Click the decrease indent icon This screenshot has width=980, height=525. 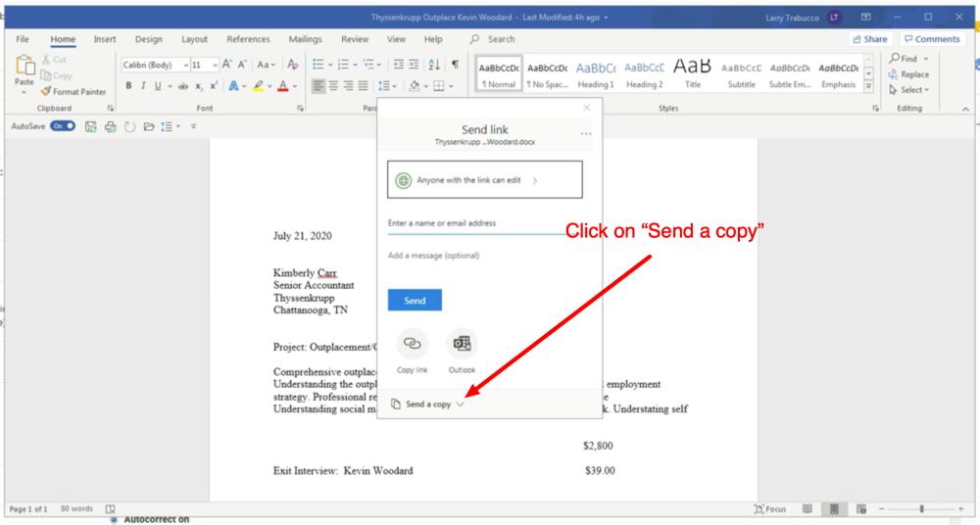point(399,65)
